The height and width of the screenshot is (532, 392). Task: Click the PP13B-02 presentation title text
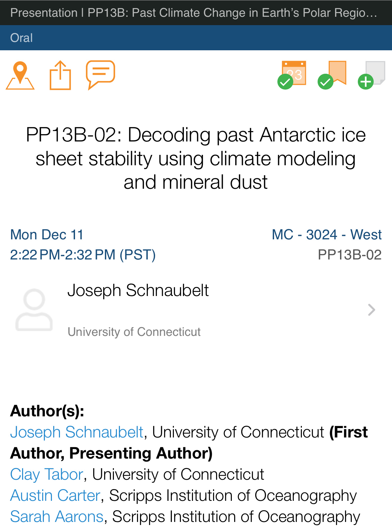[x=196, y=158]
